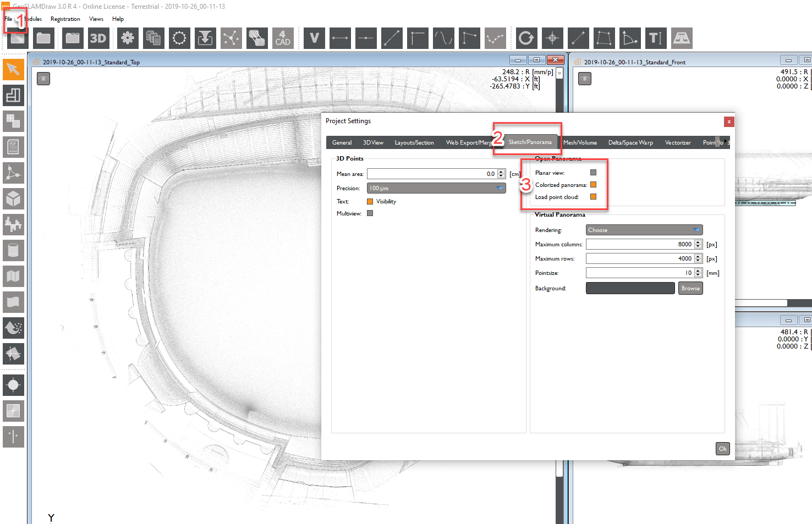Click the perspective road toolbar icon
Image resolution: width=812 pixels, height=524 pixels.
(682, 38)
